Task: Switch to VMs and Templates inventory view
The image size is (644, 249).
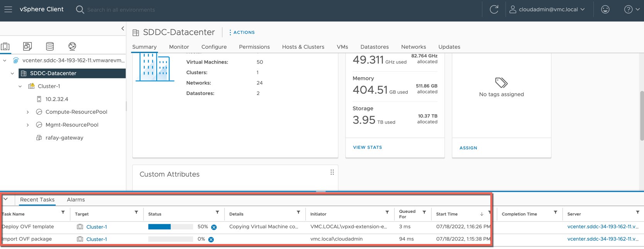Action: click(x=27, y=46)
